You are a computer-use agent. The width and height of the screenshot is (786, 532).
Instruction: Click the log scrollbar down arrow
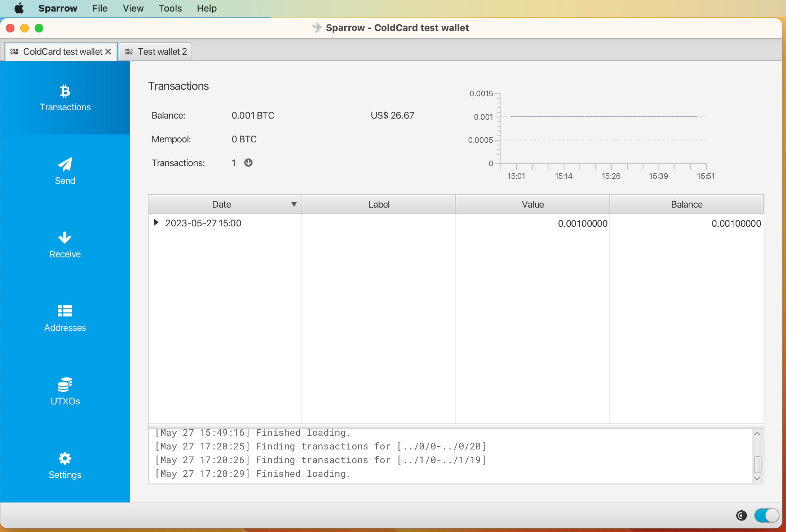[x=757, y=479]
